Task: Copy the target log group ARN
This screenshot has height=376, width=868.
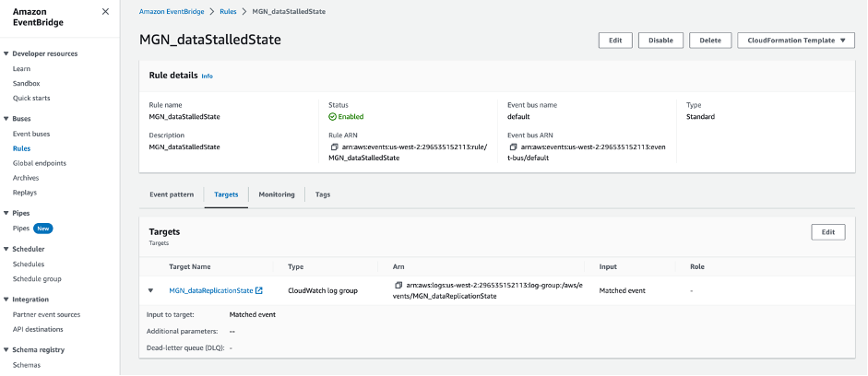Action: pyautogui.click(x=398, y=286)
